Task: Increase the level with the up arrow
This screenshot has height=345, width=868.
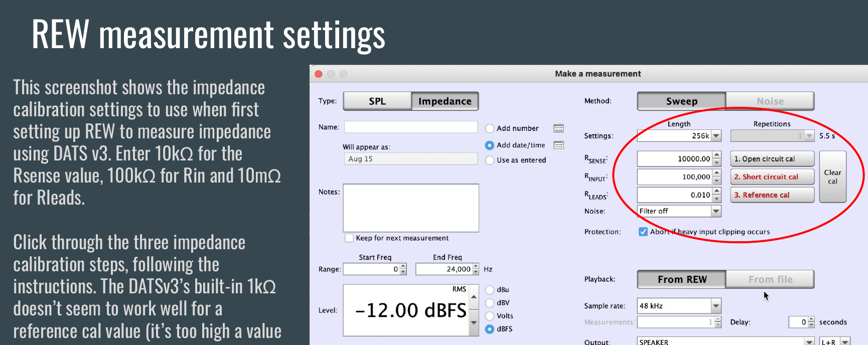Action: [474, 297]
